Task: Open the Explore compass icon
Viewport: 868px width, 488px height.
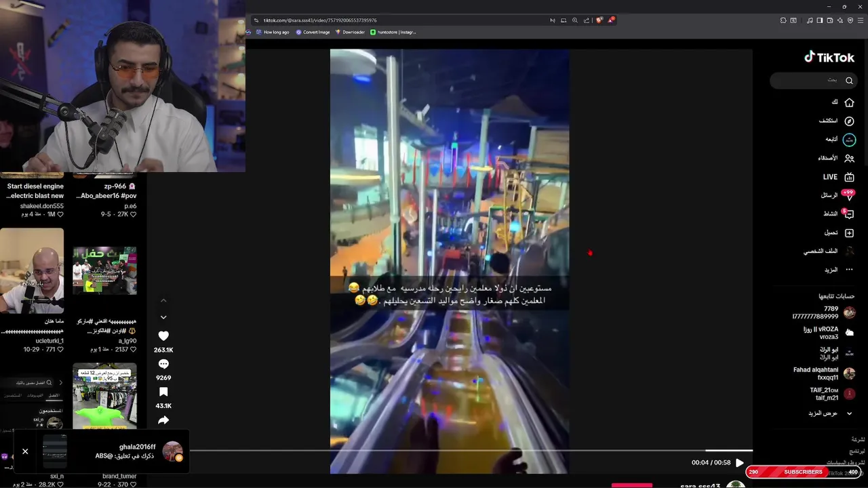Action: tap(849, 121)
